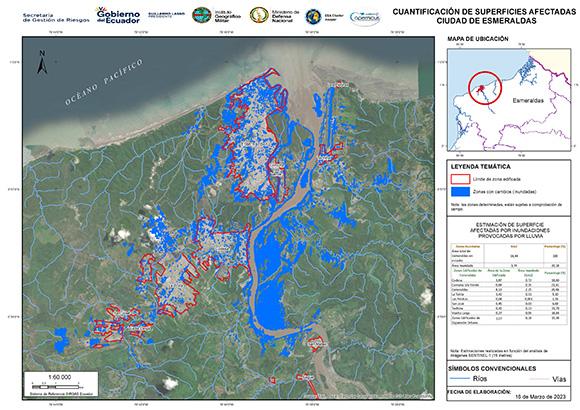The height and width of the screenshot is (410, 580).
Task: Select the red built-up zone limit swatch
Action: (460, 179)
